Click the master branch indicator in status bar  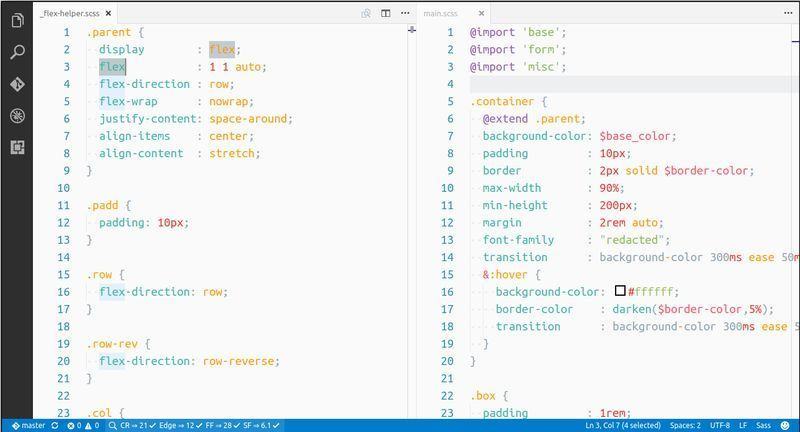29,425
